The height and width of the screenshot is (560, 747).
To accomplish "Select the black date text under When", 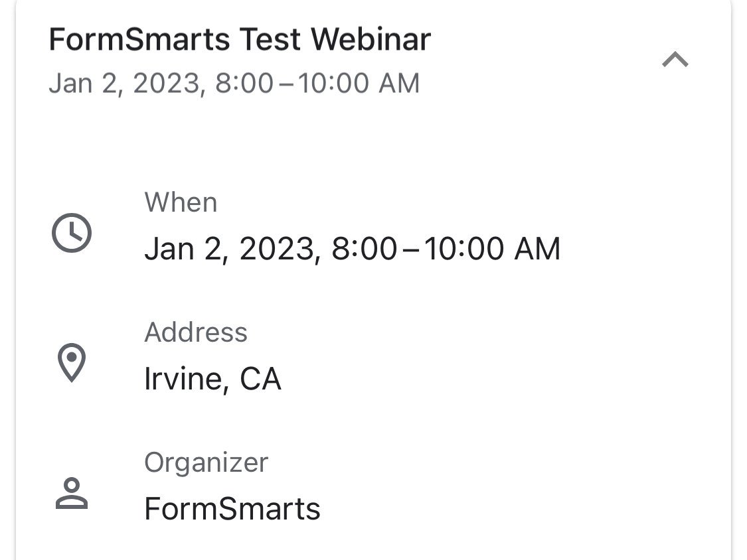I will coord(352,249).
